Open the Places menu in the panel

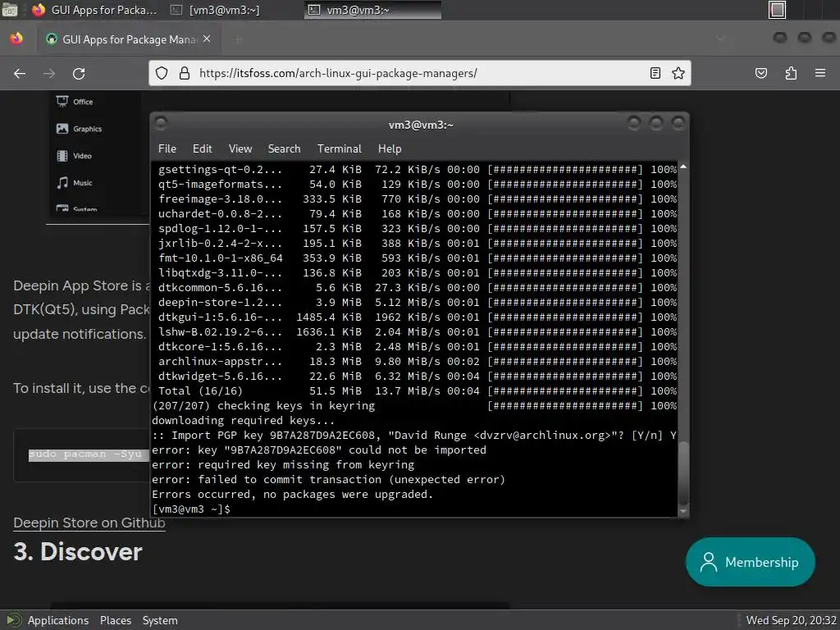[x=115, y=620]
